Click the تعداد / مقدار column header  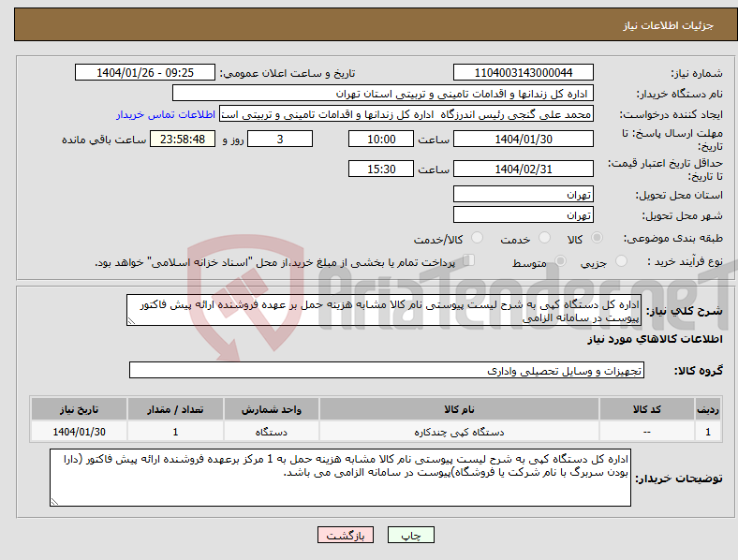[175, 409]
